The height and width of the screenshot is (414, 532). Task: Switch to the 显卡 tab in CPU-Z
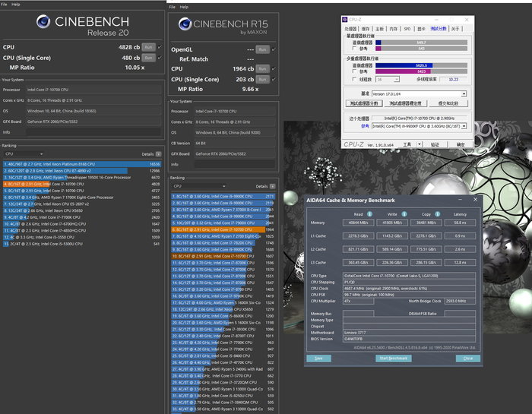pyautogui.click(x=421, y=29)
